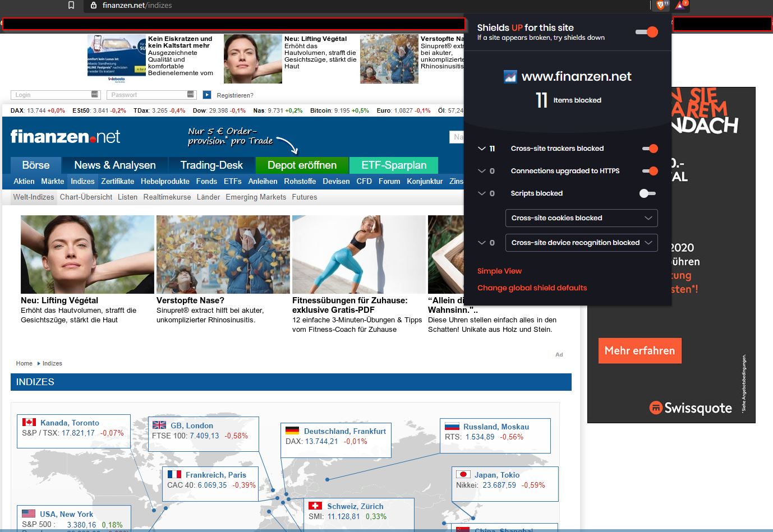Click the Verstopfte Nase article thumbnail
773x532 pixels.
223,255
